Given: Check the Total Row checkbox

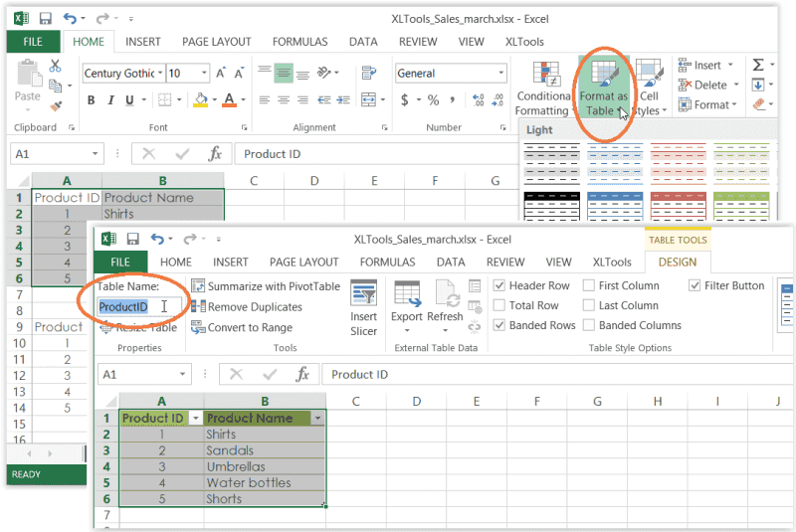Looking at the screenshot, I should tap(499, 305).
